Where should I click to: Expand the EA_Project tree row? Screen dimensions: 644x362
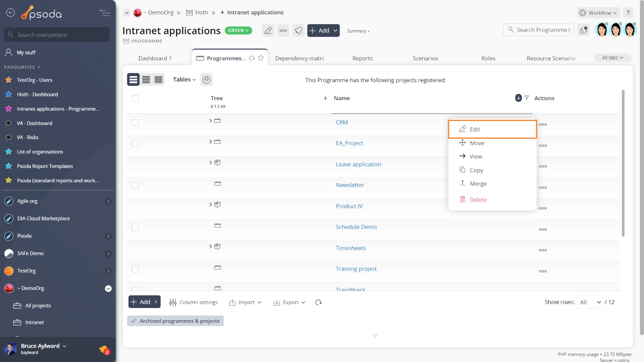[x=210, y=142]
